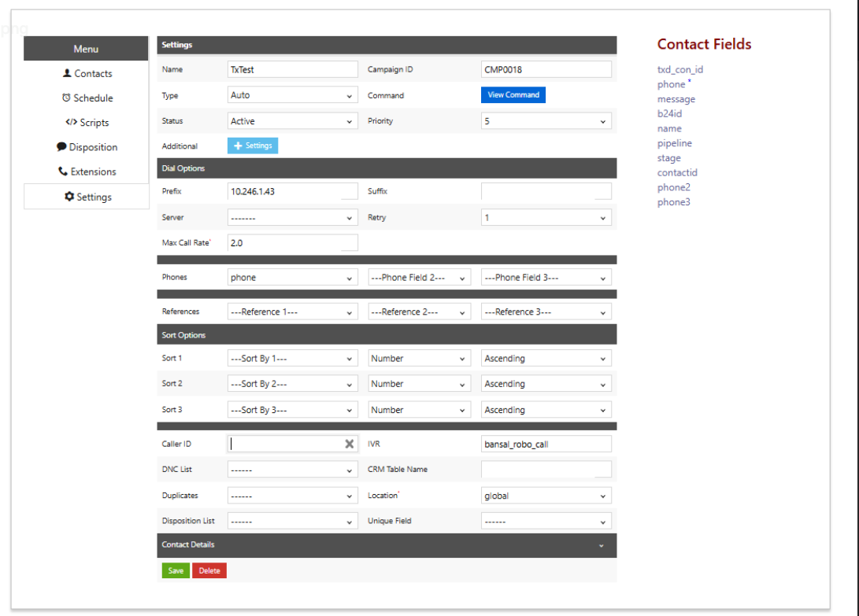Screen dimensions: 859x616
Task: Select the Sort 1 Ascending order dropdown
Action: tap(546, 358)
